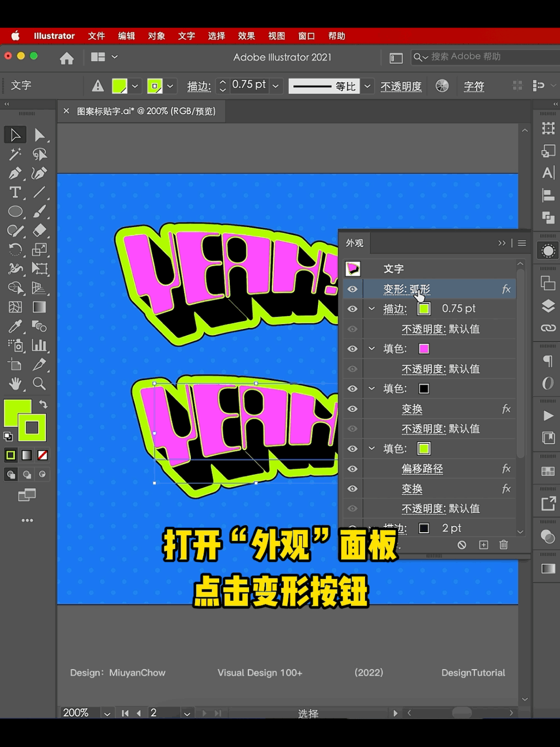Toggle visibility of the 0.75 pt 描边 row
The width and height of the screenshot is (560, 747).
point(352,308)
